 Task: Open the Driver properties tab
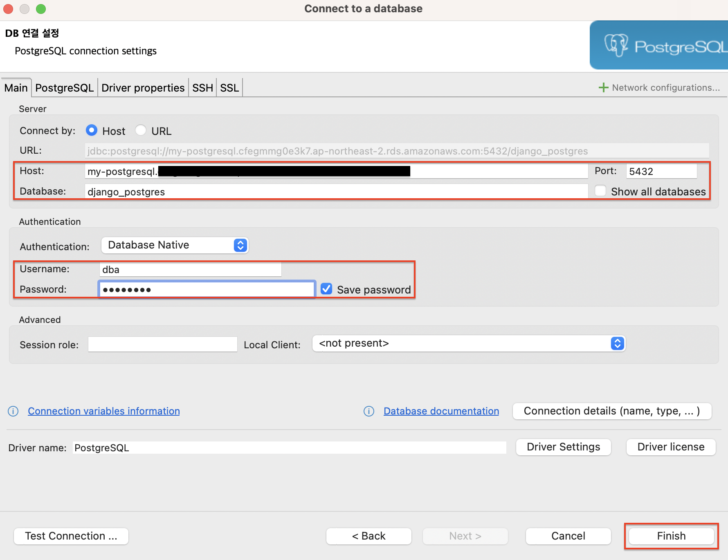(143, 88)
